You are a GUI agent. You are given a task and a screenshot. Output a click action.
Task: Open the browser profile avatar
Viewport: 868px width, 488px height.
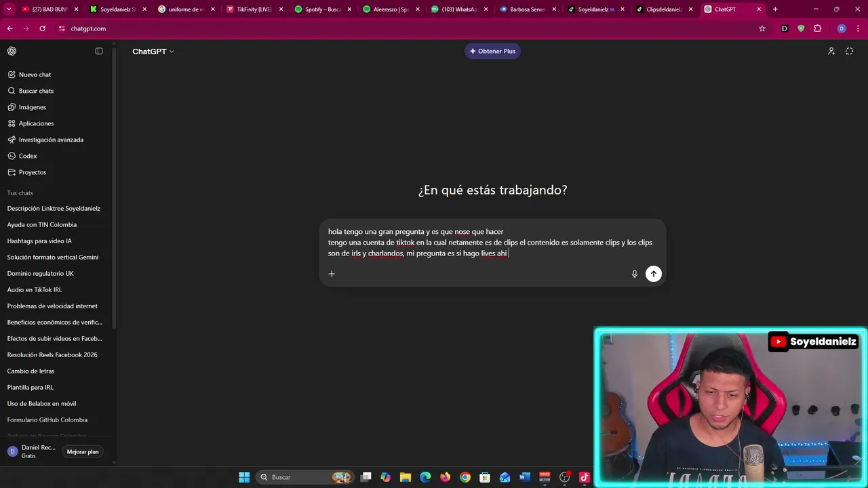[x=842, y=28]
